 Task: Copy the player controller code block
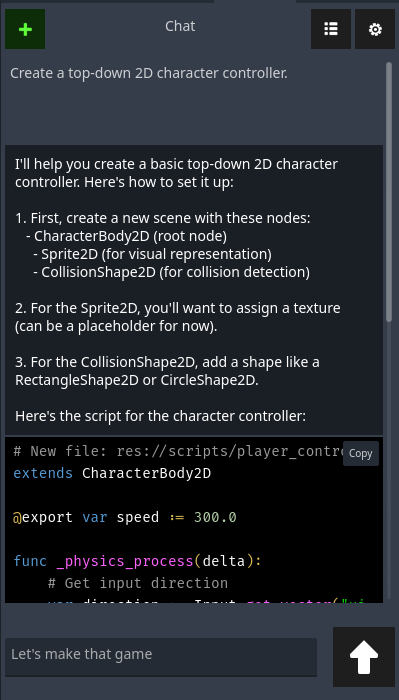[x=361, y=453]
